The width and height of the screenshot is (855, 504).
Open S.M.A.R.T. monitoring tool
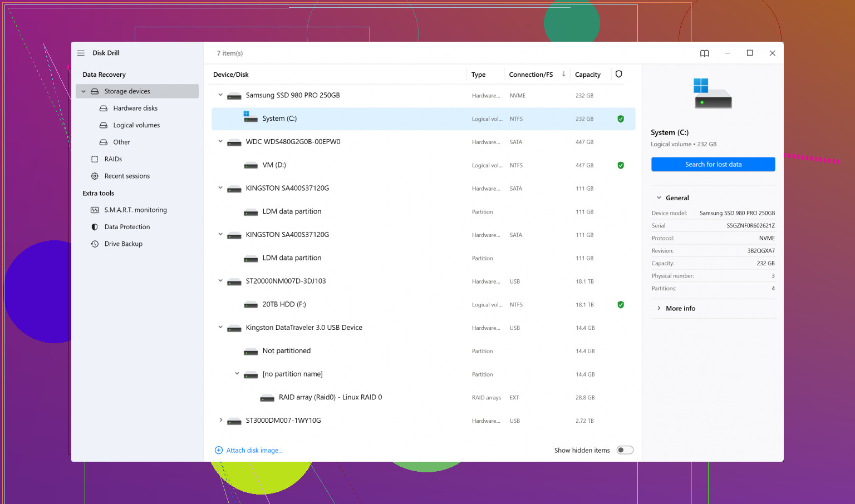135,210
